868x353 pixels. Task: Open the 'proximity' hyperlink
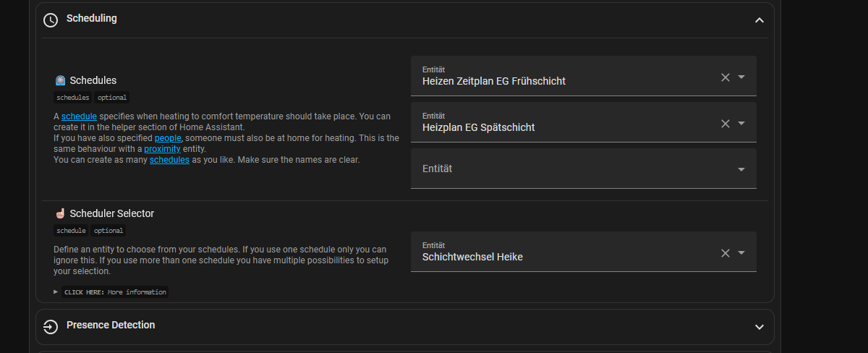162,149
